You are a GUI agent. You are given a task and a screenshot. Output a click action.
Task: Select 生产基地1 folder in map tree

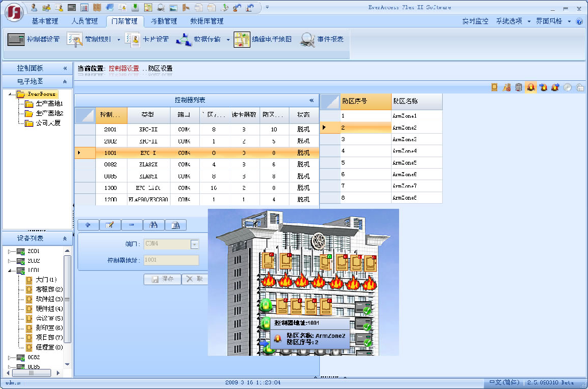[x=49, y=104]
